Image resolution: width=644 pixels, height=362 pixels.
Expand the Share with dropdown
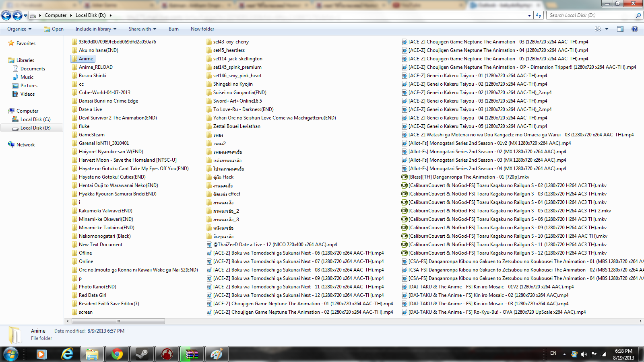click(x=142, y=29)
